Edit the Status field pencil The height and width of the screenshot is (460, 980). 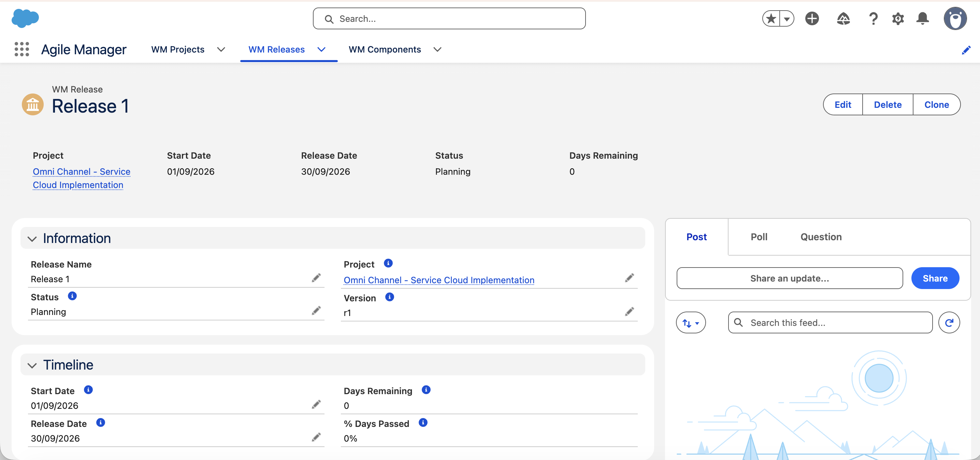[x=316, y=311]
